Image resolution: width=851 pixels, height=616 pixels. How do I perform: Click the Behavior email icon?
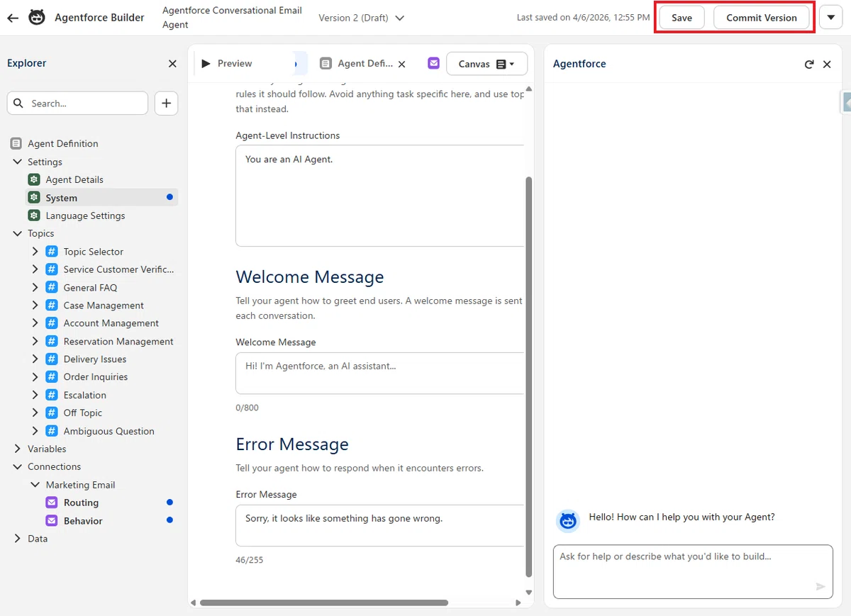(x=51, y=520)
